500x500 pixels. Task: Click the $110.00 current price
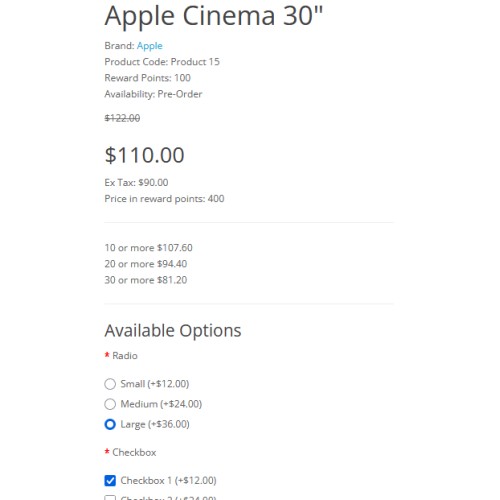point(144,155)
